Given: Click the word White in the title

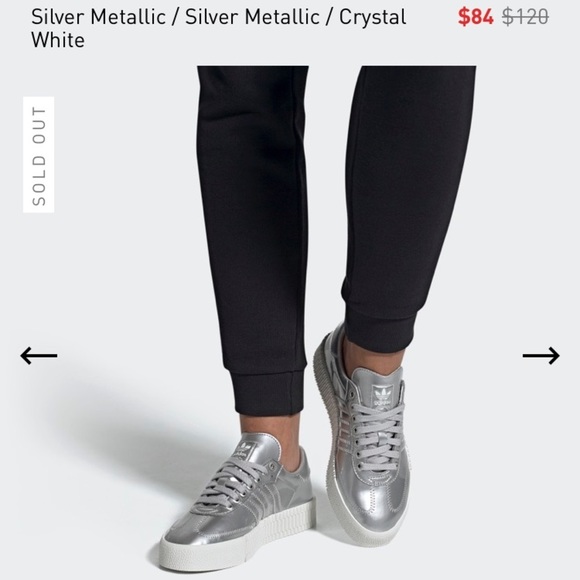Looking at the screenshot, I should pos(58,40).
